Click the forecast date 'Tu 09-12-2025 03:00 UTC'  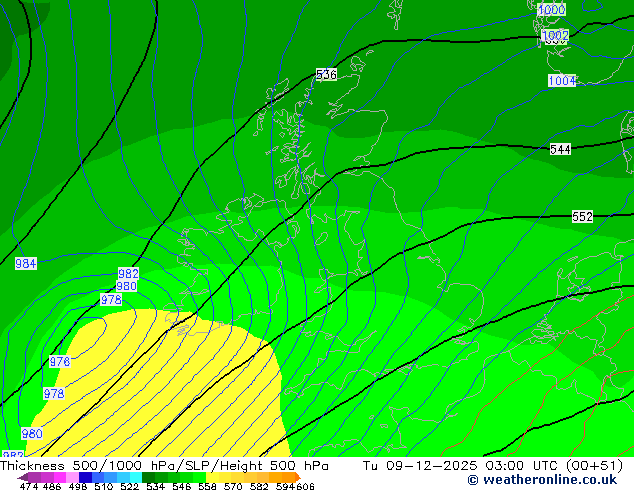(461, 466)
